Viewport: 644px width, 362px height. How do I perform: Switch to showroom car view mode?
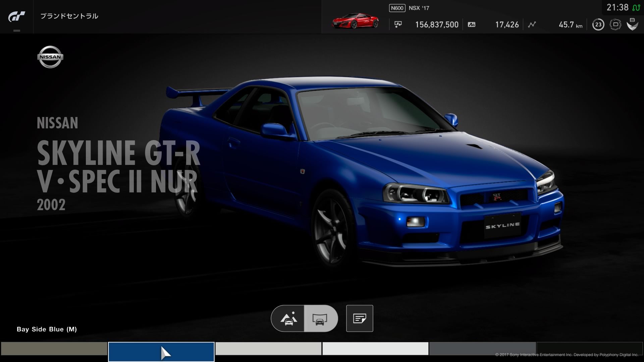point(320,318)
